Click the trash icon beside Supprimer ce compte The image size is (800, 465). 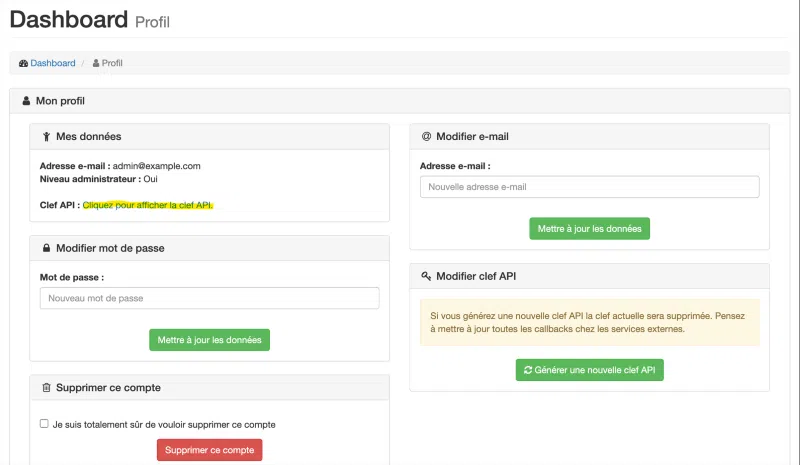[x=46, y=388]
